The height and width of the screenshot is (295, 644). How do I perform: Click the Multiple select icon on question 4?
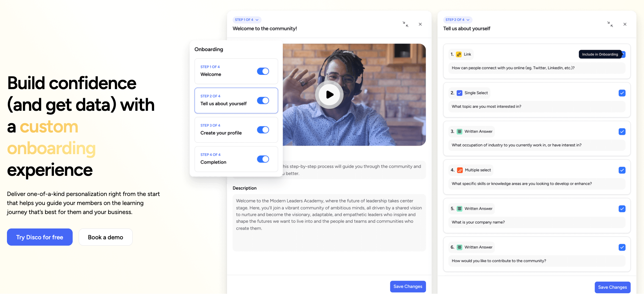(459, 170)
